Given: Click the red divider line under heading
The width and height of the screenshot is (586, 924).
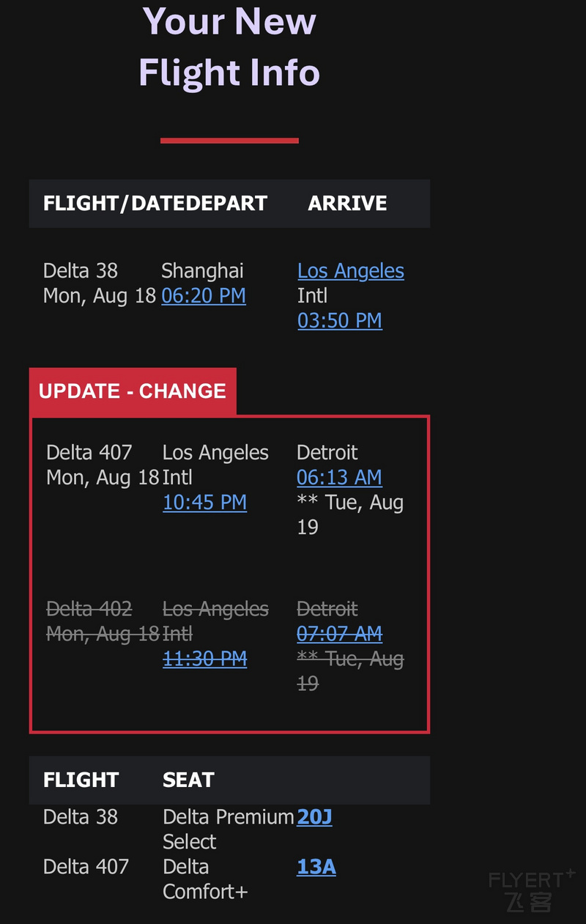Looking at the screenshot, I should (229, 141).
